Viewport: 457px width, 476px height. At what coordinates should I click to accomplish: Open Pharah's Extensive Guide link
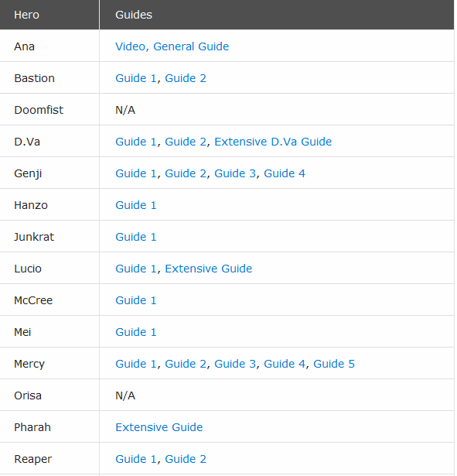pos(159,427)
